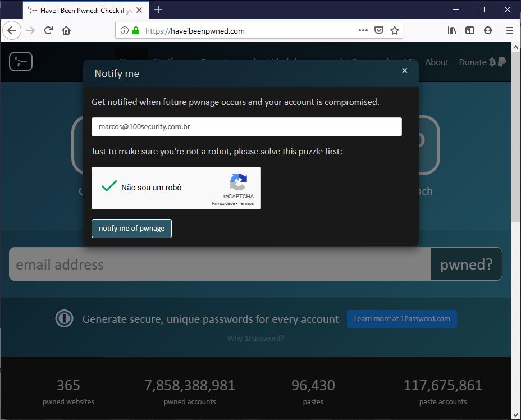The width and height of the screenshot is (521, 420).
Task: Reload the page with the refresh icon
Action: pos(48,30)
